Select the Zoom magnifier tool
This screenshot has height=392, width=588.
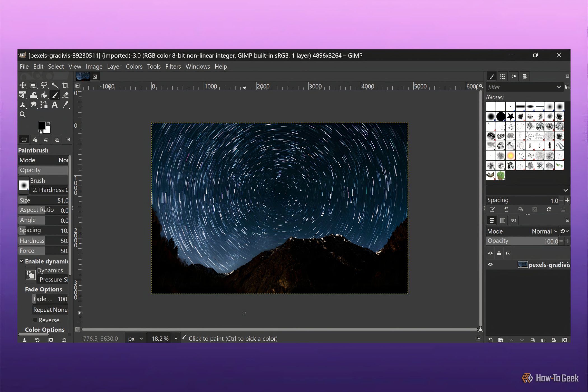(x=23, y=115)
